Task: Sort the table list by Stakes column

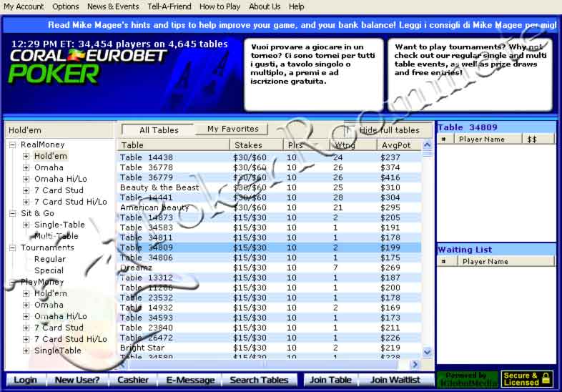Action: [256, 145]
